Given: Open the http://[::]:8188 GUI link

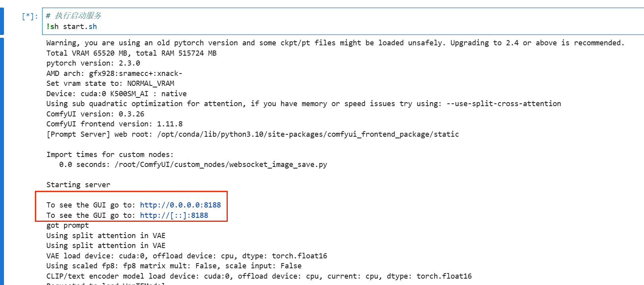Looking at the screenshot, I should coord(174,215).
